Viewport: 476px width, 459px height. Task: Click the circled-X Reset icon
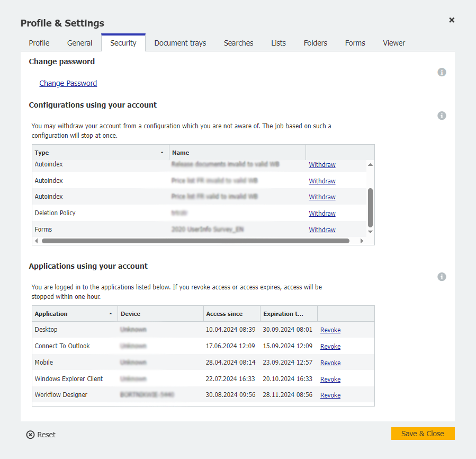[30, 434]
